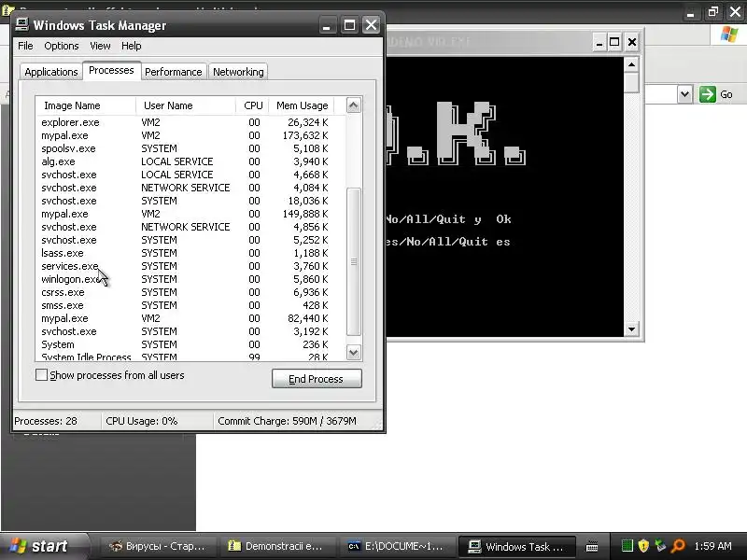Sort by the User Name column header
The width and height of the screenshot is (747, 560).
(x=186, y=105)
